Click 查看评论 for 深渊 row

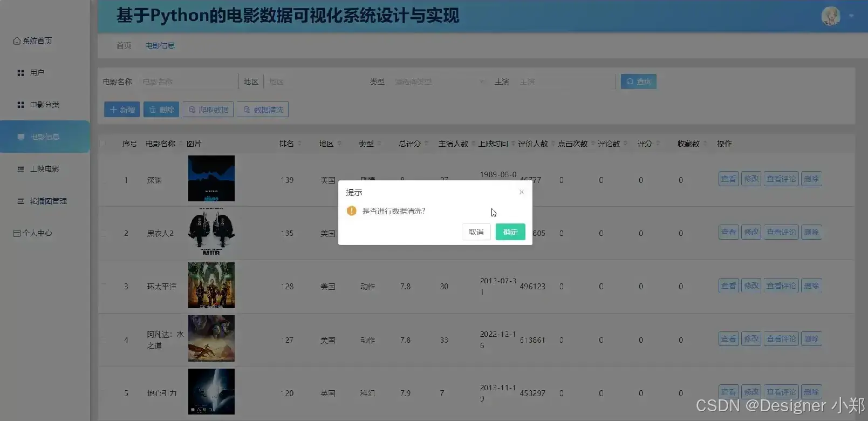pos(781,179)
